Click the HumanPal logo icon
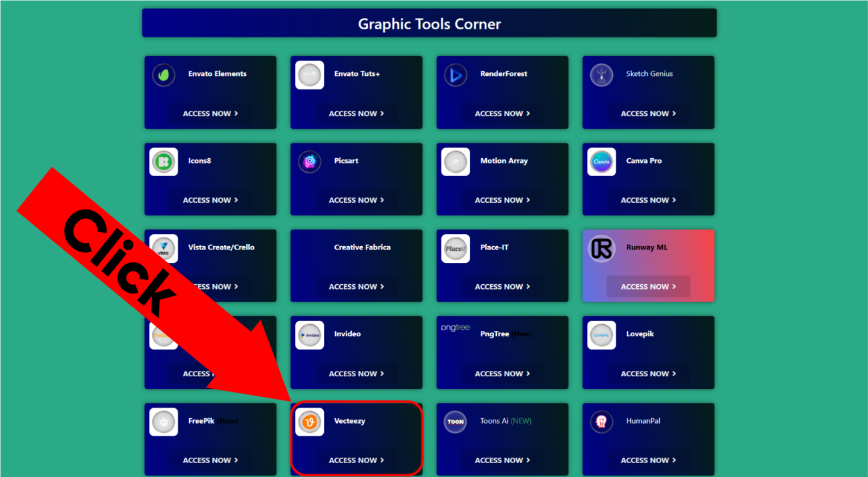This screenshot has width=868, height=477. pos(602,422)
